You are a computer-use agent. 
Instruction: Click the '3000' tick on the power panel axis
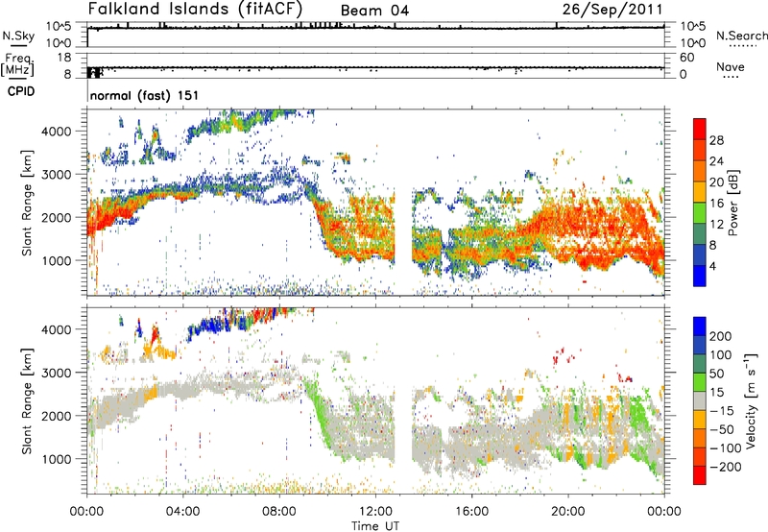pyautogui.click(x=56, y=175)
